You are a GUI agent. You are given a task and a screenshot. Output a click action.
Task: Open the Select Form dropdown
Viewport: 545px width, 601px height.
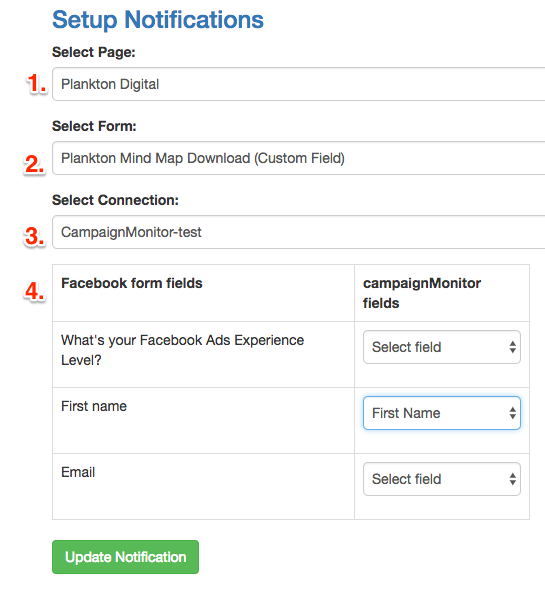299,158
